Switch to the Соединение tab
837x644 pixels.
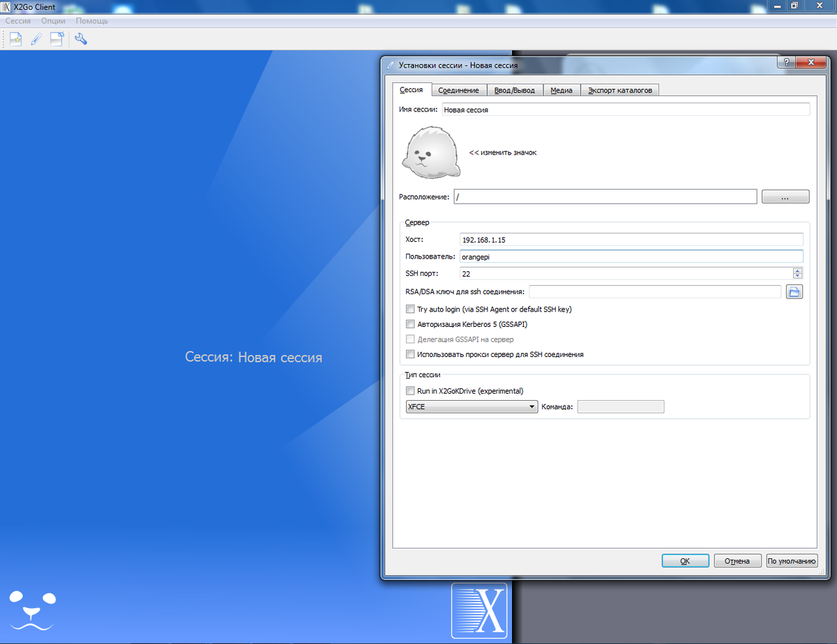click(459, 89)
